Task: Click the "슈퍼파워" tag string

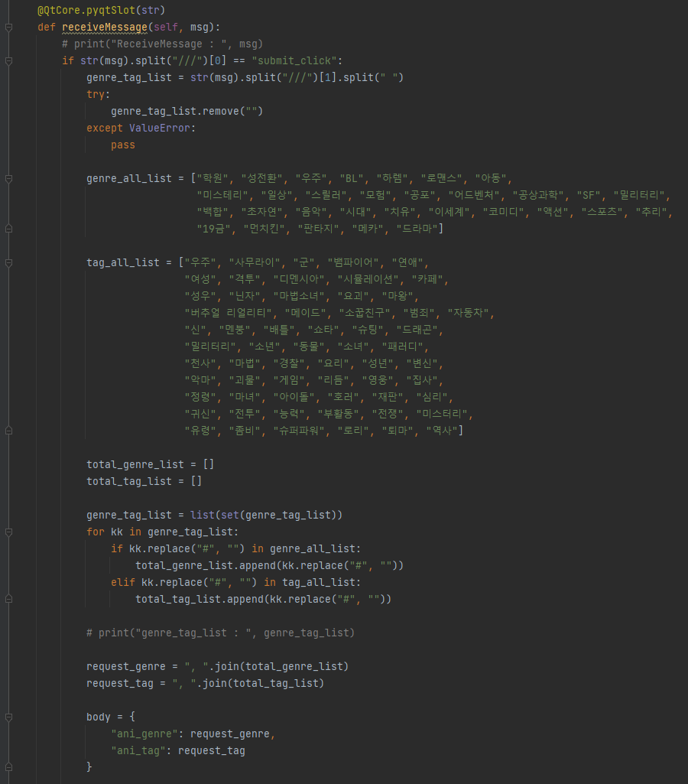Action: coord(299,431)
